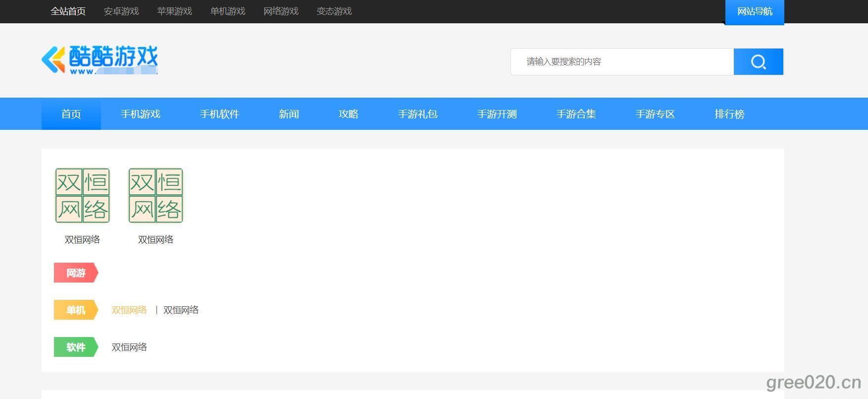Select the red 网游 category tag
Screen dimensions: 868x399
(76, 273)
